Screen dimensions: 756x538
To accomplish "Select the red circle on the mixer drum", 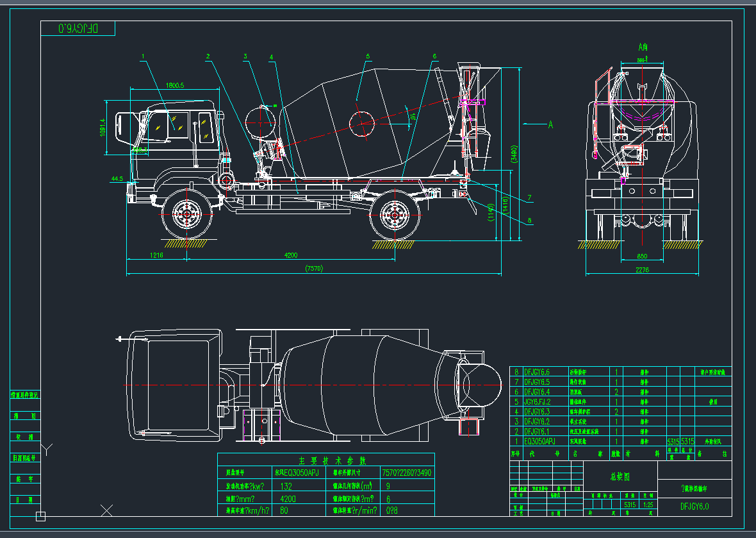I will pyautogui.click(x=363, y=122).
